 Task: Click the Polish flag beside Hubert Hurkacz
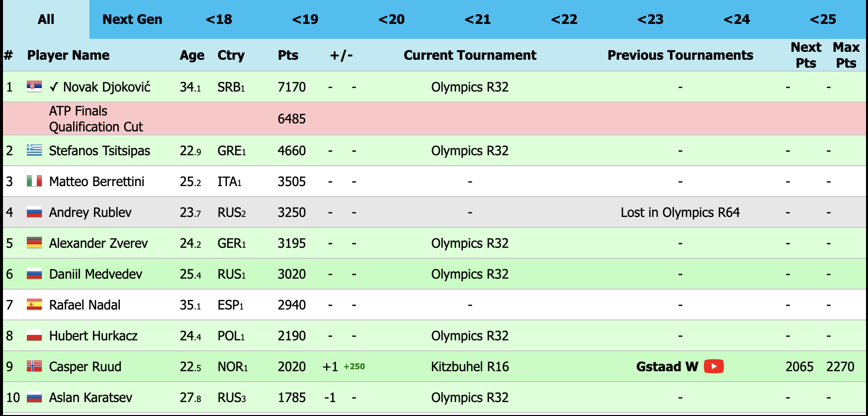coord(34,335)
